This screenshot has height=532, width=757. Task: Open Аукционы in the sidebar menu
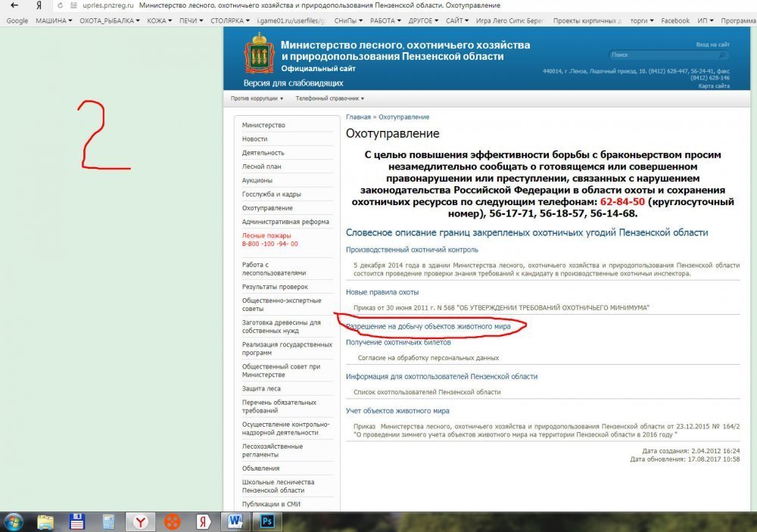coord(257,180)
